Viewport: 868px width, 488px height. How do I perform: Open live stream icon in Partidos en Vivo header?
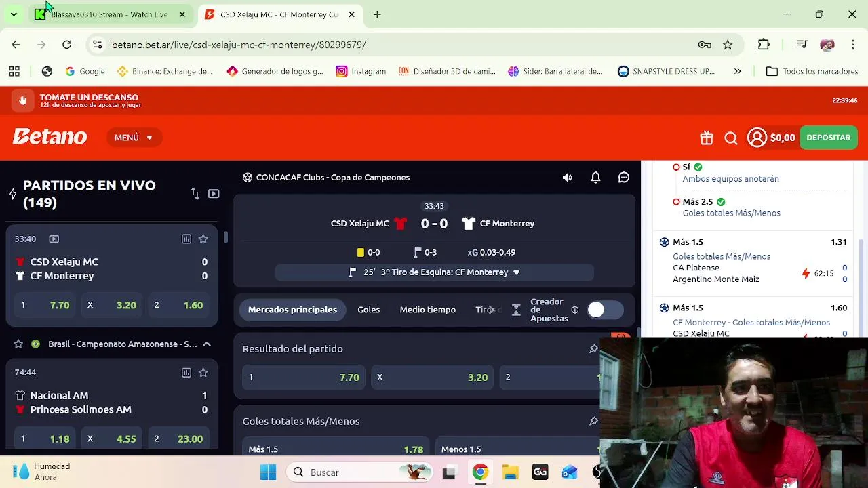click(x=214, y=194)
